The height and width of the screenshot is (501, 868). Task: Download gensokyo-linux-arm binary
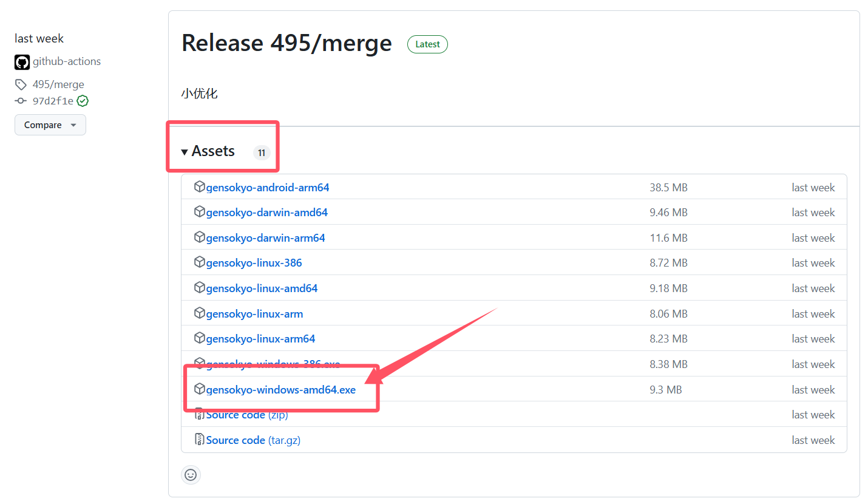click(254, 314)
